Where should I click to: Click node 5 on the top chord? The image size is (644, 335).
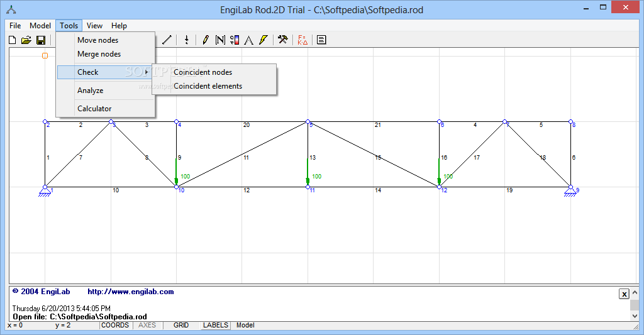coord(308,122)
